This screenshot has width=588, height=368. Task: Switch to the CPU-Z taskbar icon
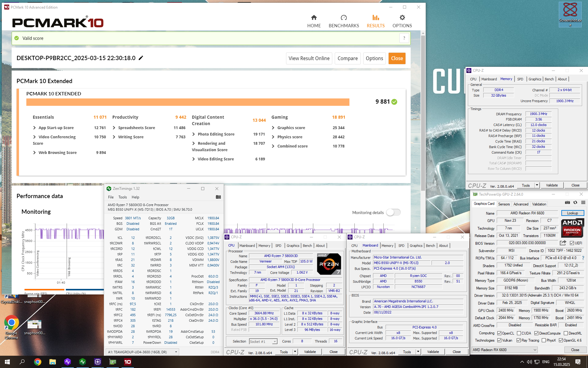click(98, 362)
